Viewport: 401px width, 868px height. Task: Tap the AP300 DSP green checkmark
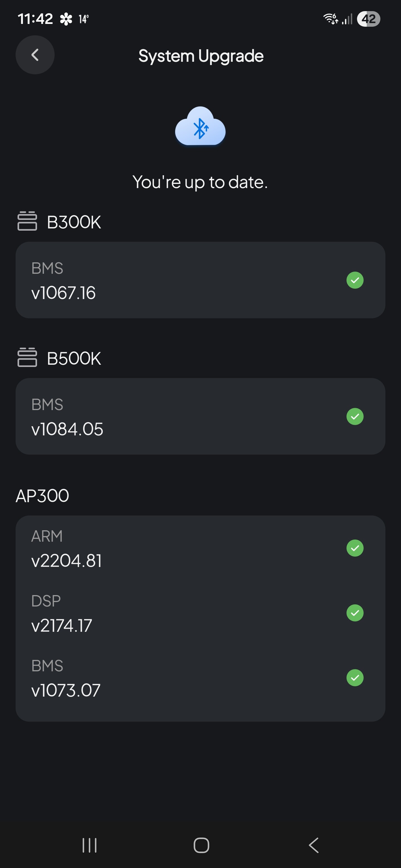click(355, 613)
